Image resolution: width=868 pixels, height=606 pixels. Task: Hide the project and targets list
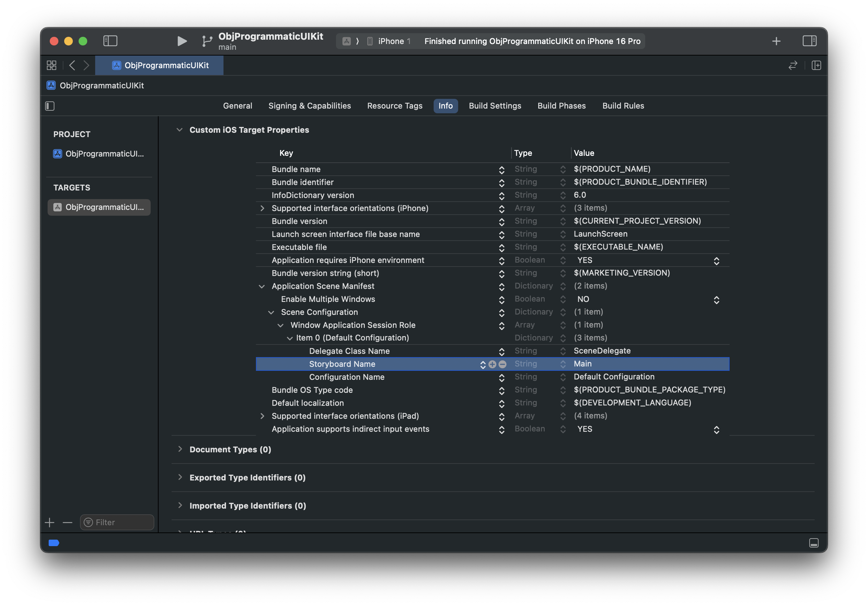click(50, 106)
